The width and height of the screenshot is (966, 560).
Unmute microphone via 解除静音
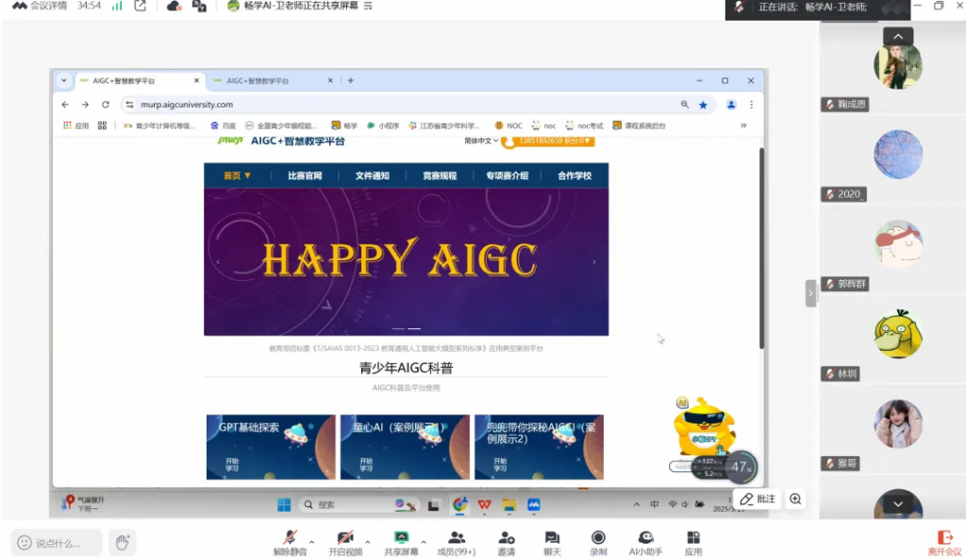pyautogui.click(x=290, y=543)
